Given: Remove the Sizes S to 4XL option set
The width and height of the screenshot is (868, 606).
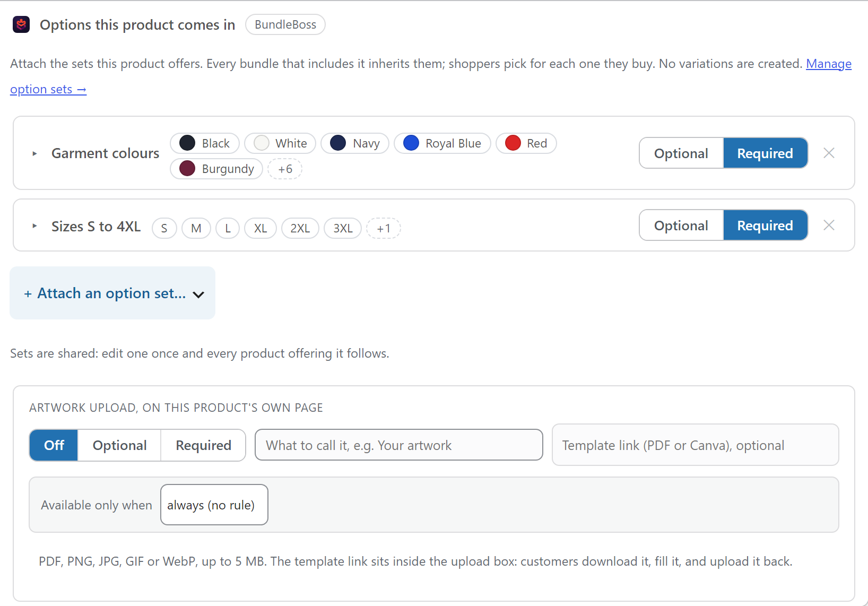Looking at the screenshot, I should click(829, 225).
